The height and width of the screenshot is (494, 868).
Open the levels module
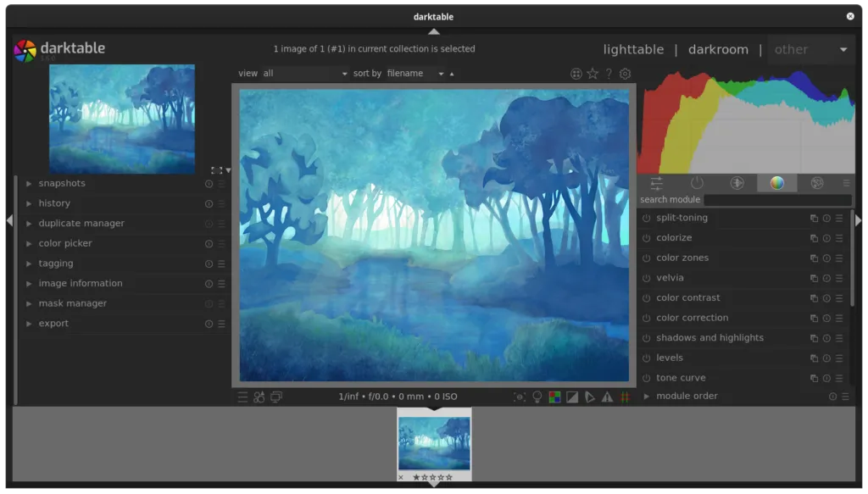[x=669, y=358]
